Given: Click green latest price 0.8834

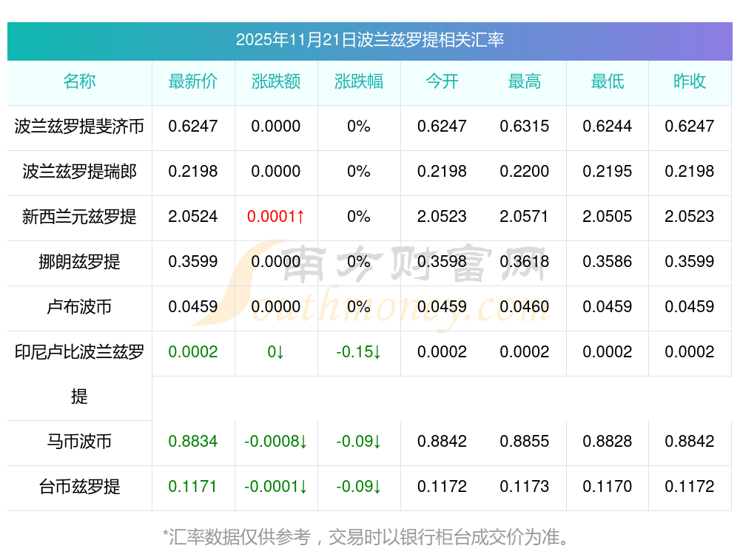Looking at the screenshot, I should pos(193,442).
